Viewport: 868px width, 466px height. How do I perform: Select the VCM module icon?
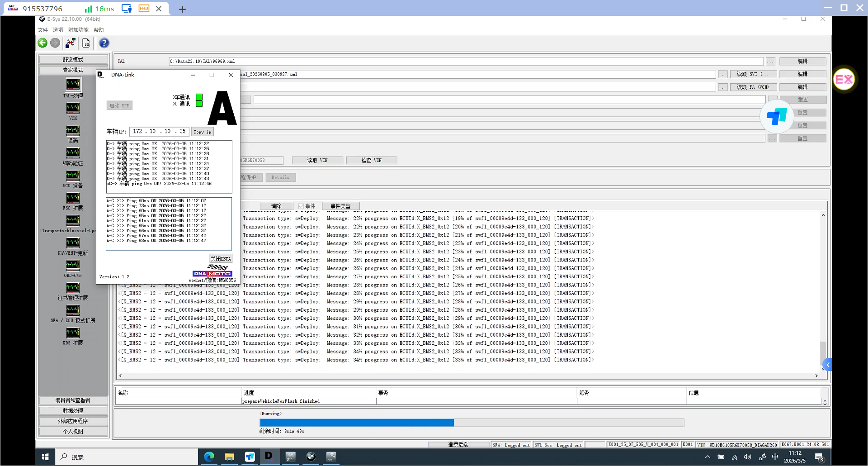[73, 108]
